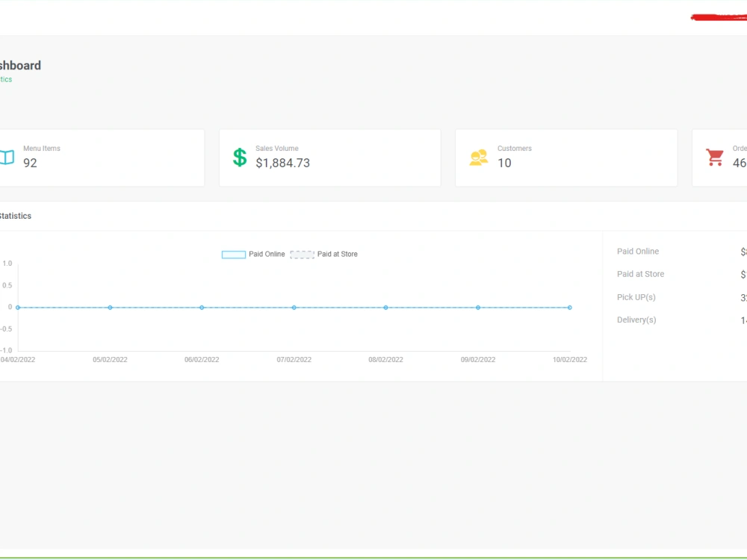This screenshot has height=560, width=747.
Task: Click the yellow Customers people icon
Action: (478, 158)
